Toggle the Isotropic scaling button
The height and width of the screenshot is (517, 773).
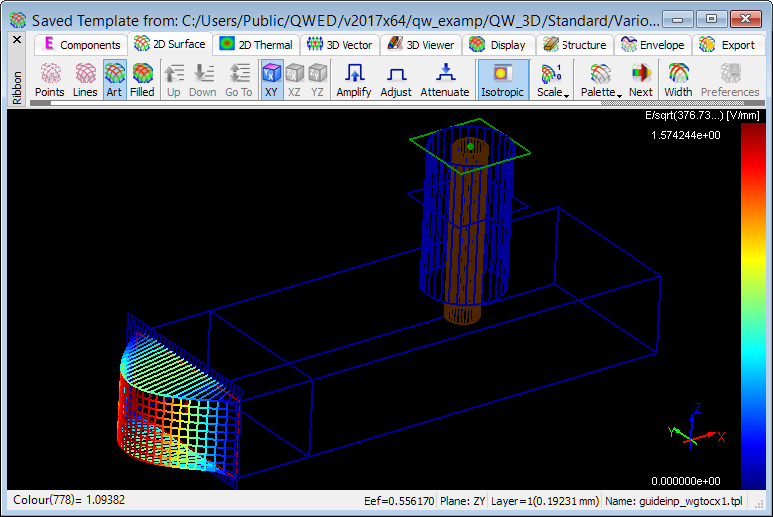click(x=504, y=80)
